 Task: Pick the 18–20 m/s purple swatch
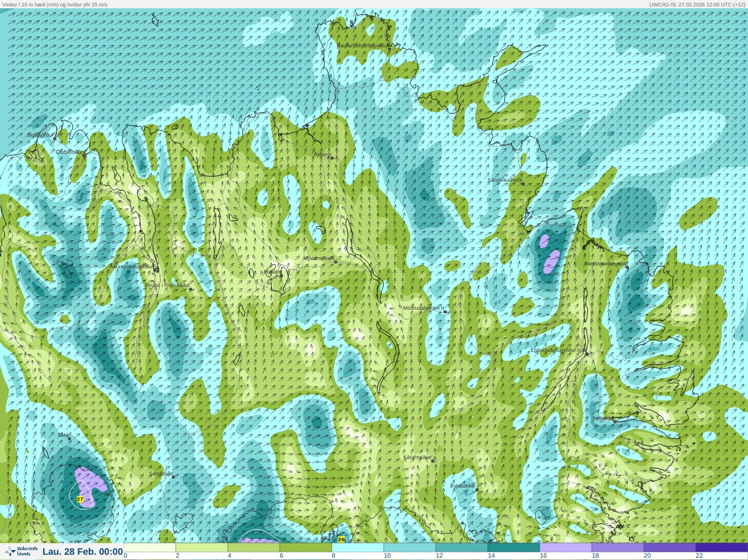pyautogui.click(x=618, y=548)
